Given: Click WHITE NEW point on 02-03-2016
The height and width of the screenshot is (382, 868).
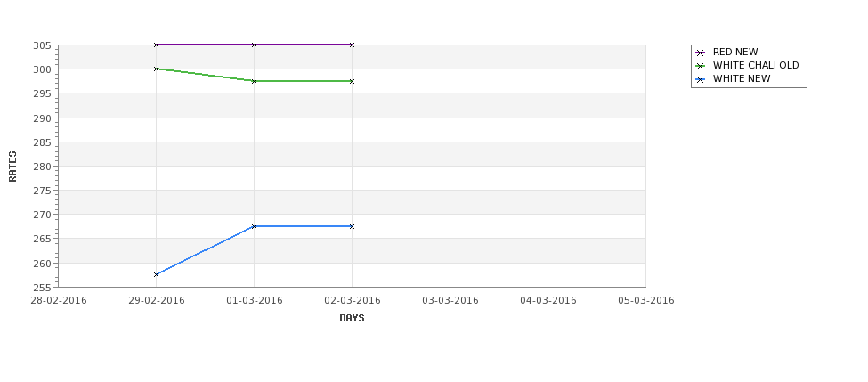Looking at the screenshot, I should point(352,226).
